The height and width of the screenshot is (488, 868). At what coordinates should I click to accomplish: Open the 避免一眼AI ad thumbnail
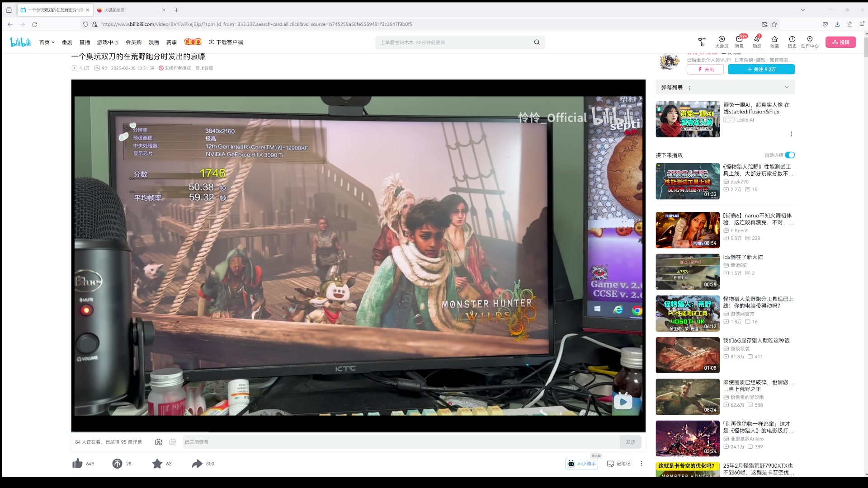pos(688,119)
